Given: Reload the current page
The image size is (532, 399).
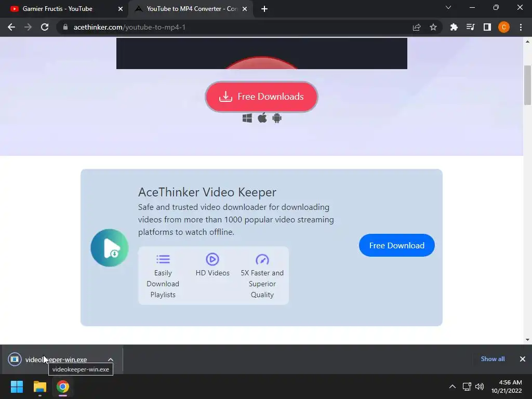Looking at the screenshot, I should [45, 27].
